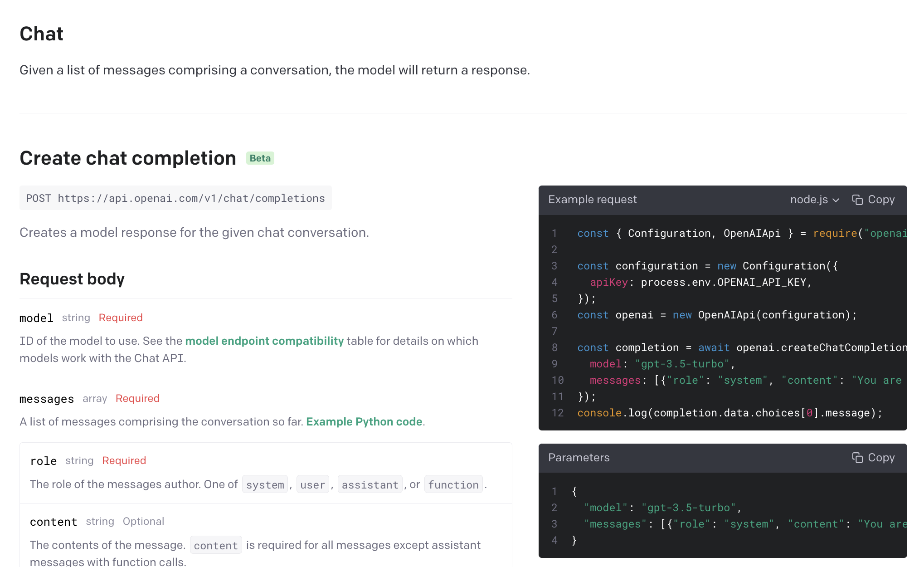
Task: Click the Optional label beside content
Action: [143, 522]
